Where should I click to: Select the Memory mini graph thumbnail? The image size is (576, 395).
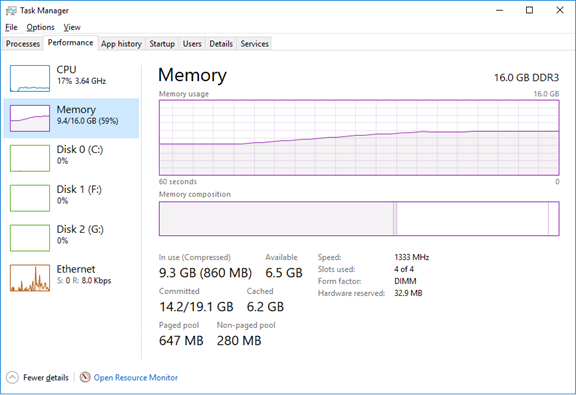[30, 118]
